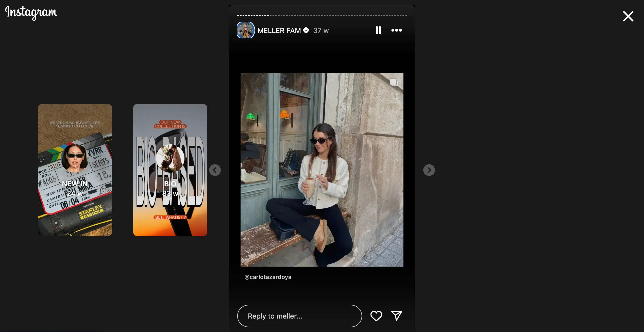Open the NEW IN highlight preview
Viewport: 644px width, 332px height.
(x=75, y=170)
